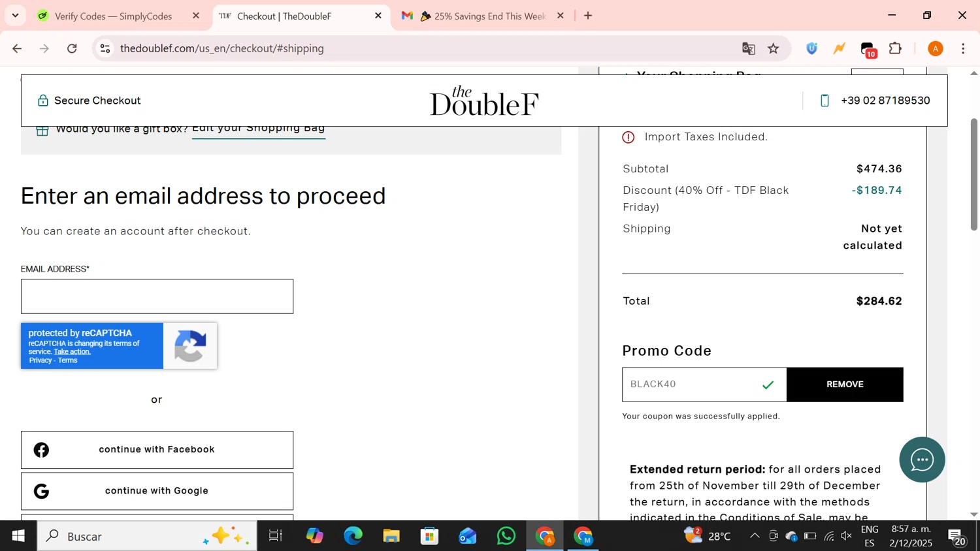Open Chrome three-dot menu
Viewport: 980px width, 551px height.
click(x=963, y=48)
